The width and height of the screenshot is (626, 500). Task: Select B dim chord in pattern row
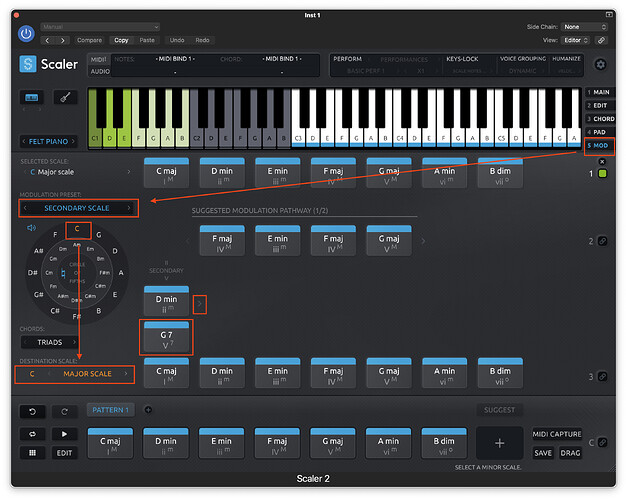click(444, 443)
